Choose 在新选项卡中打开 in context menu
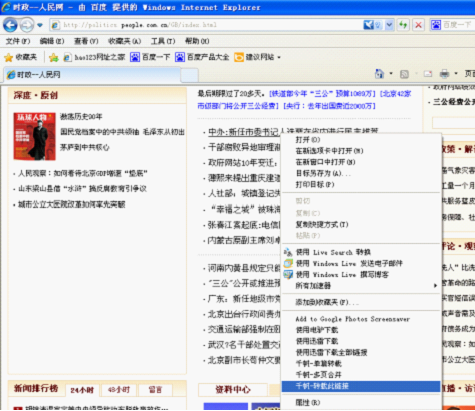Image resolution: width=475 pixels, height=411 pixels. [361, 151]
